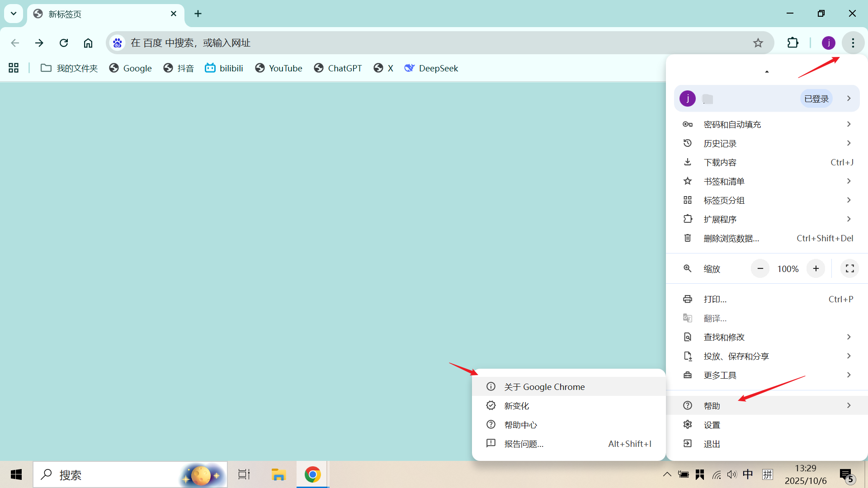Image resolution: width=868 pixels, height=488 pixels.
Task: Open the tab search dropdown arrow
Action: [14, 14]
